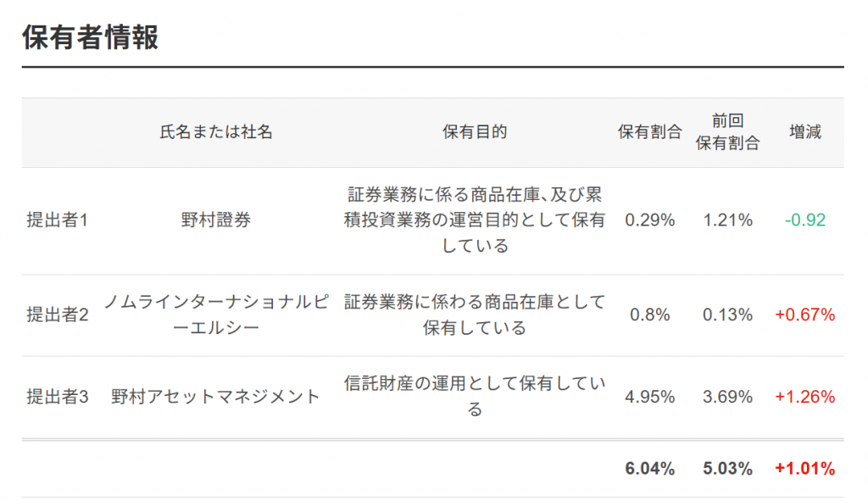Image resolution: width=868 pixels, height=501 pixels.
Task: Click the 提出者2 row label
Action: pos(58,315)
